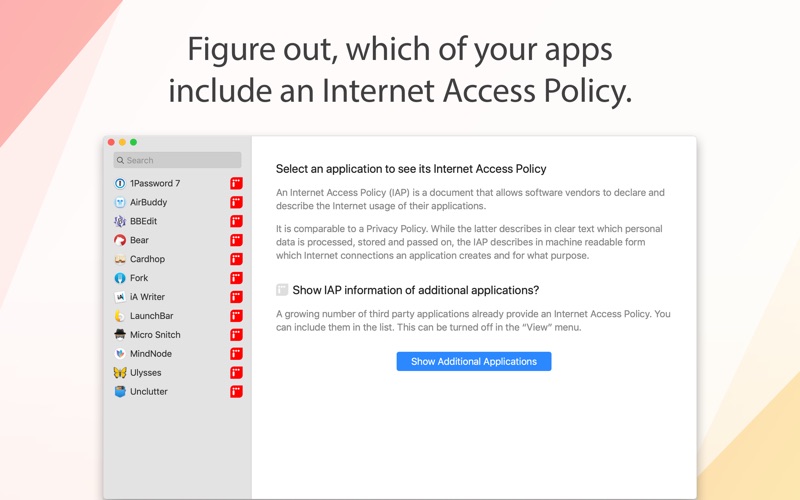Click the Bear app icon
Viewport: 800px width, 500px height.
point(120,240)
